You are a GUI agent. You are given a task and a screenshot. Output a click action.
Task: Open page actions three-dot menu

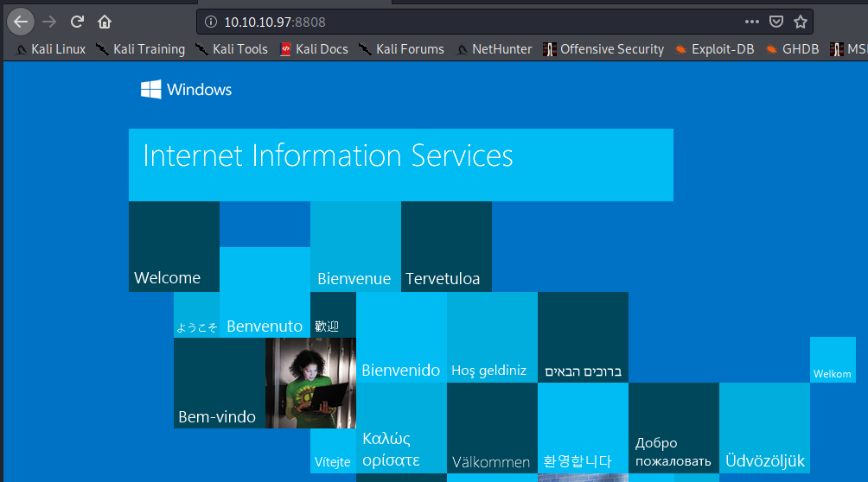coord(752,22)
